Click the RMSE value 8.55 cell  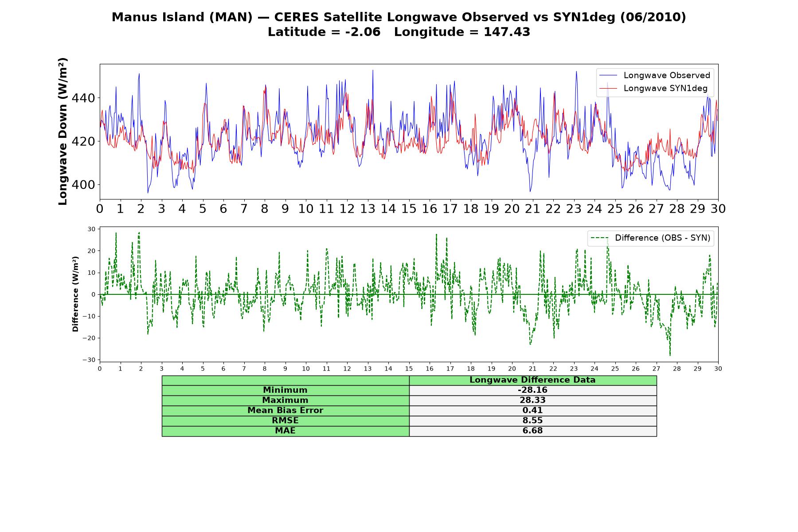coord(532,421)
